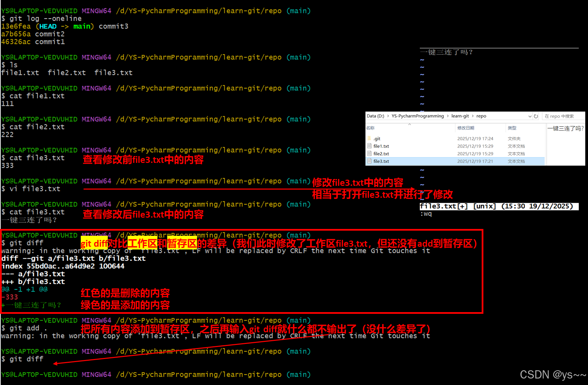Click the vi status line file3.txt[+]
Screen dimensions: 588x385
point(499,206)
